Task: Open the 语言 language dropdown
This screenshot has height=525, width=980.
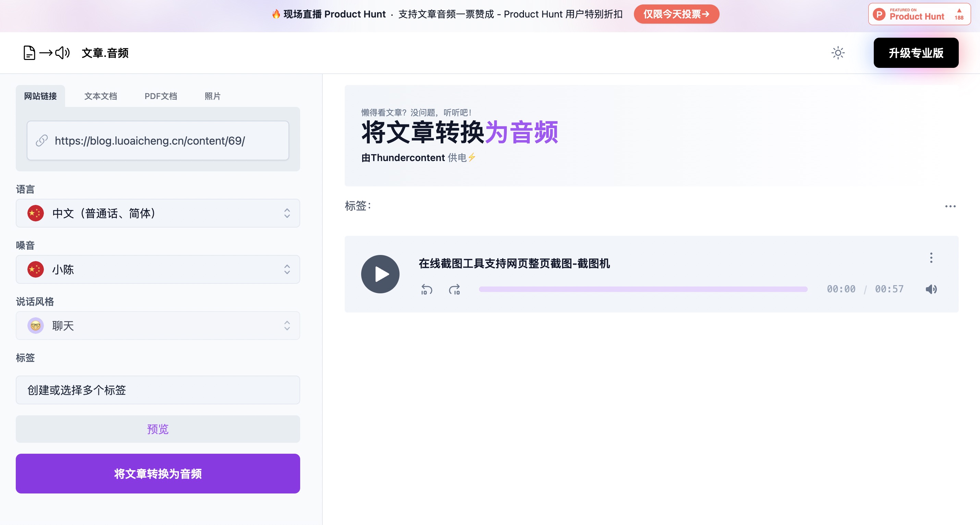Action: tap(158, 213)
